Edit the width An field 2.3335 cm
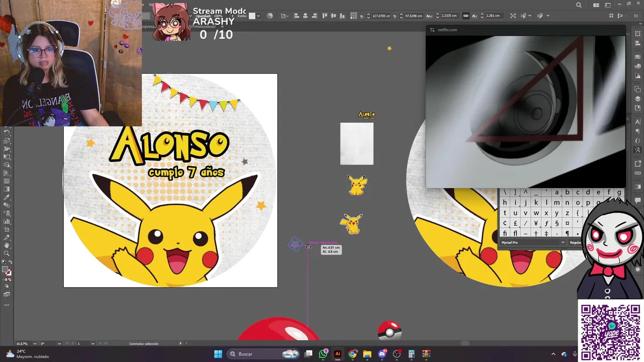644x362 pixels. [x=449, y=16]
